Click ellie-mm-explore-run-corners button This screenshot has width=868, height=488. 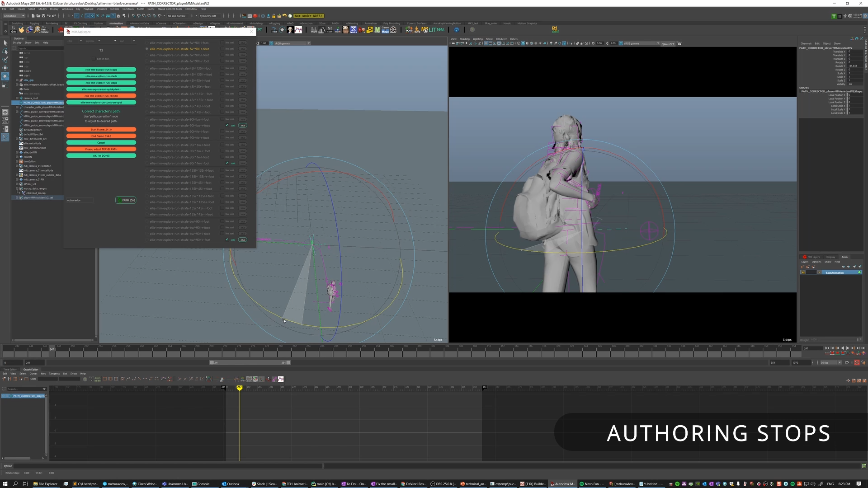point(101,96)
